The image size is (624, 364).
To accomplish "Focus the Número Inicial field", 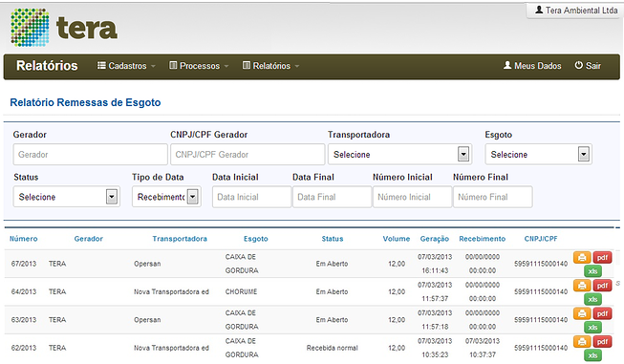I will tap(412, 197).
